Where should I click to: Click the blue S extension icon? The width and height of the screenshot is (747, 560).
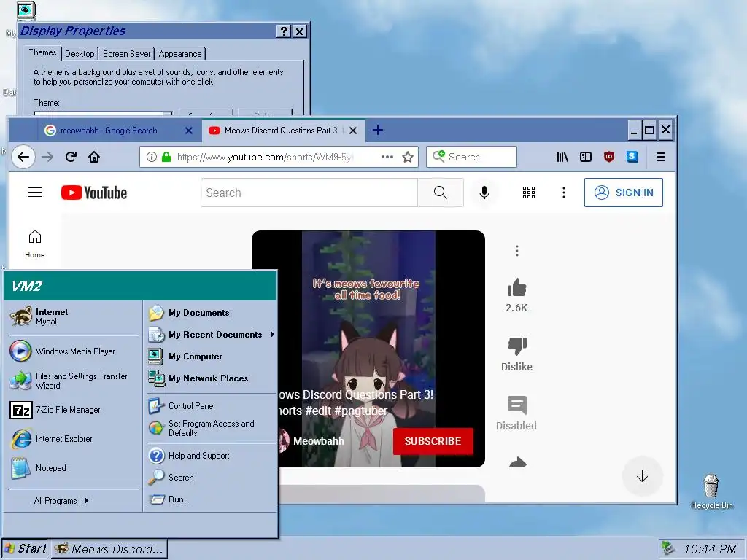point(632,157)
